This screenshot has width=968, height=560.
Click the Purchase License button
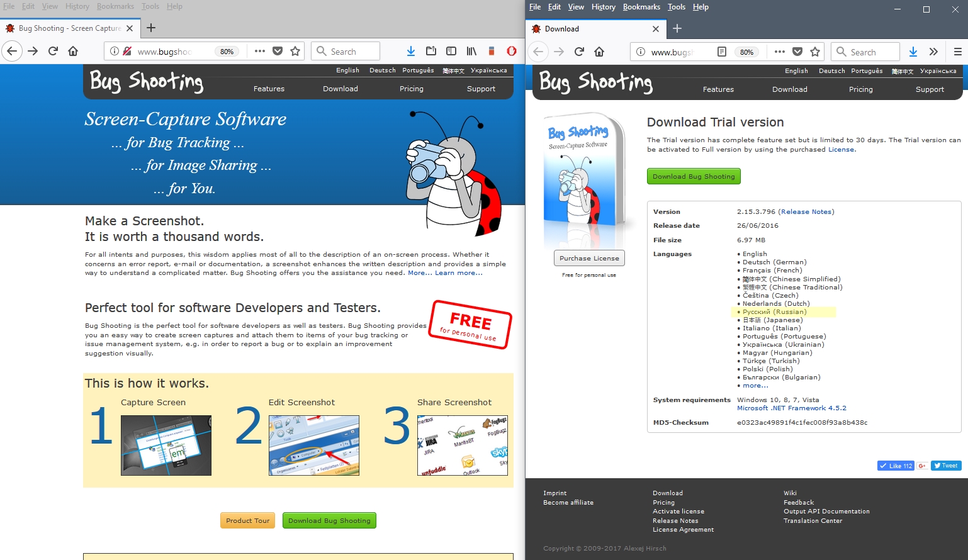(589, 258)
